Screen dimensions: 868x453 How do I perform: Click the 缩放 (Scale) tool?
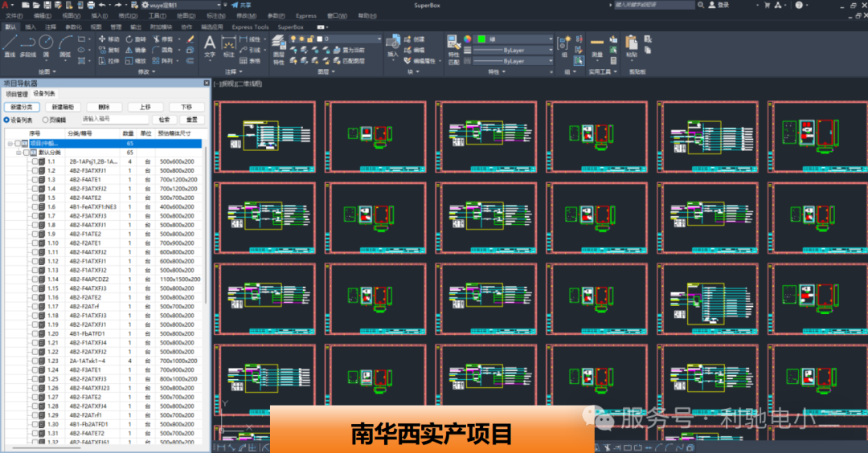pos(136,61)
